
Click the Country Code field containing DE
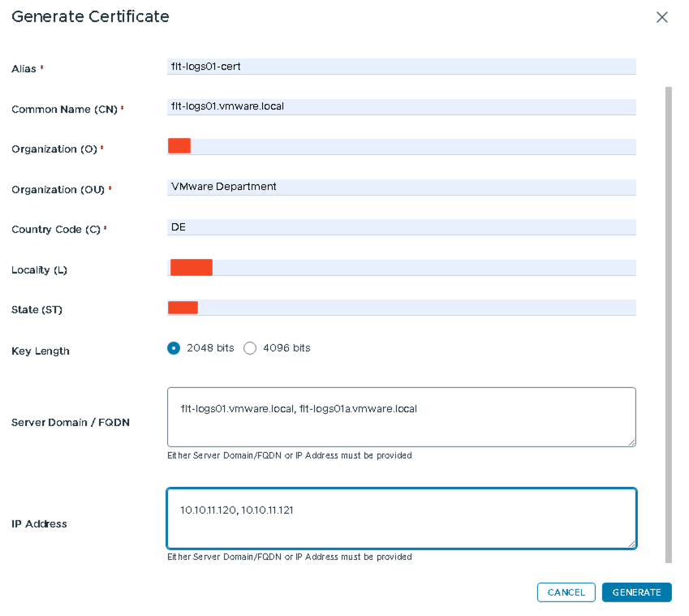401,227
